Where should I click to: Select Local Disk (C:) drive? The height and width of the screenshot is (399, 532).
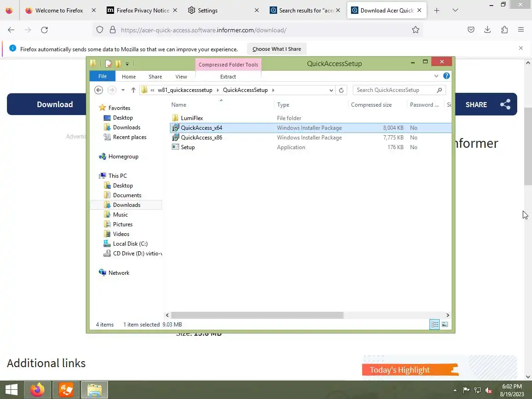pos(130,244)
